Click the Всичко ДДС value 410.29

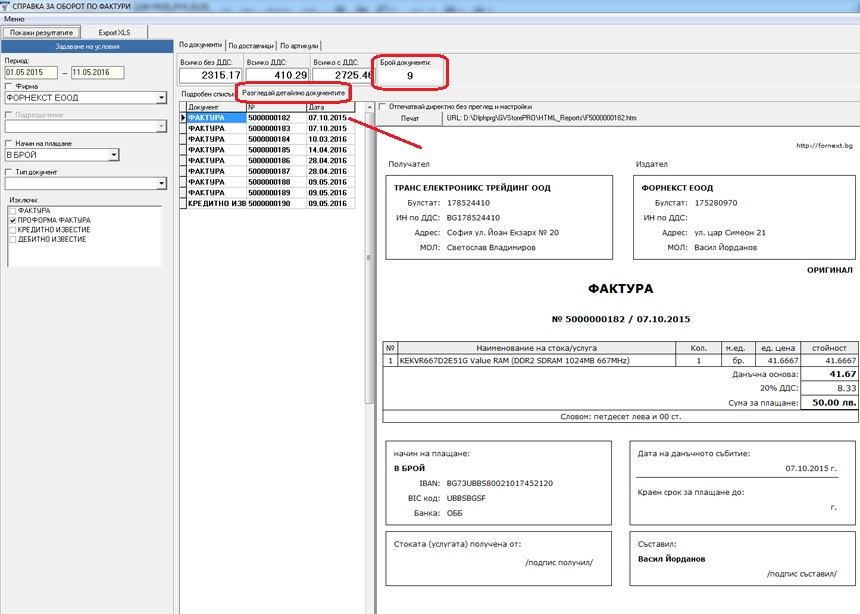click(277, 75)
